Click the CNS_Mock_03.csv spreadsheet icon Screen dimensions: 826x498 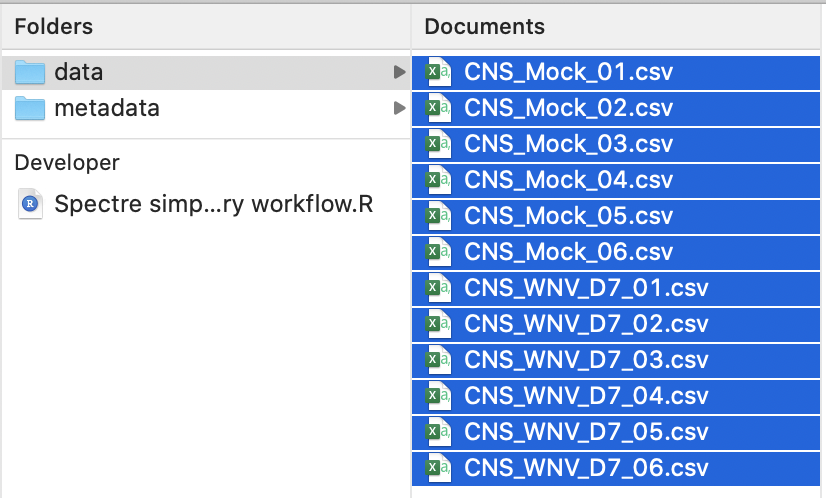point(437,144)
